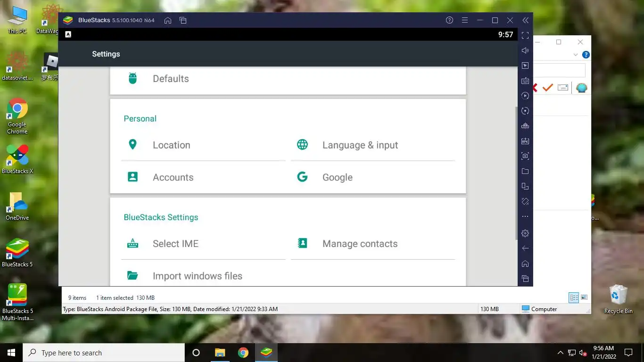
Task: Click BlueStacks icon on taskbar
Action: [x=266, y=353]
